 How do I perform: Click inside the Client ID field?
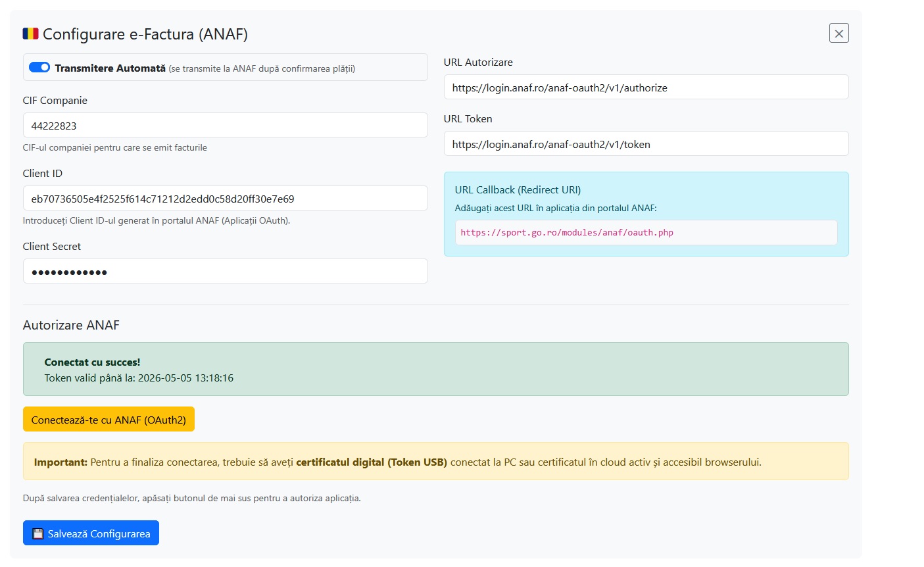click(225, 198)
